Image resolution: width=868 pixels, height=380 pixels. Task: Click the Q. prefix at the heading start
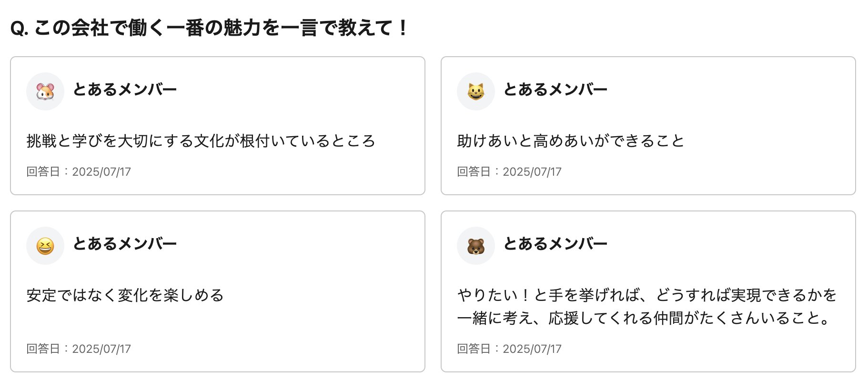(x=20, y=29)
